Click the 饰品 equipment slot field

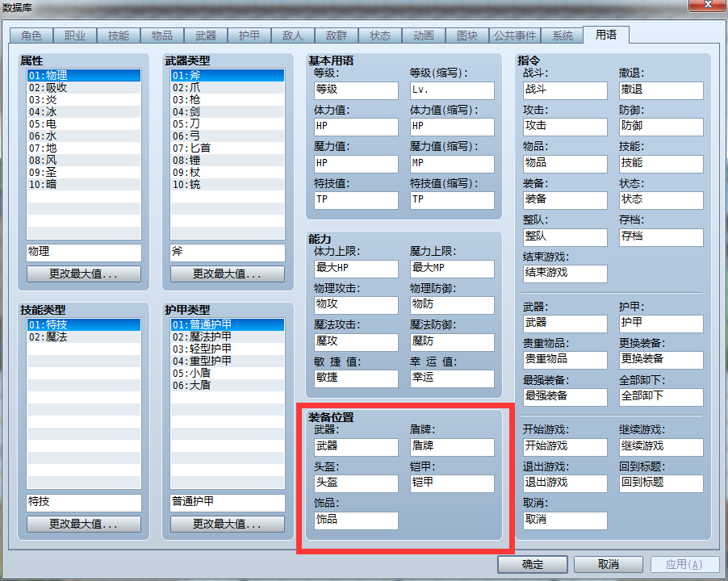click(x=356, y=520)
